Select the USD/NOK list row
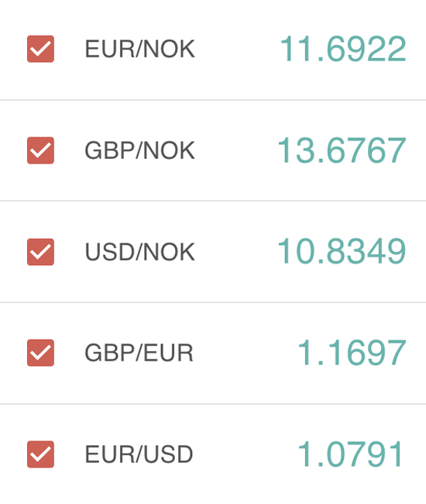Image resolution: width=426 pixels, height=504 pixels. point(213,252)
